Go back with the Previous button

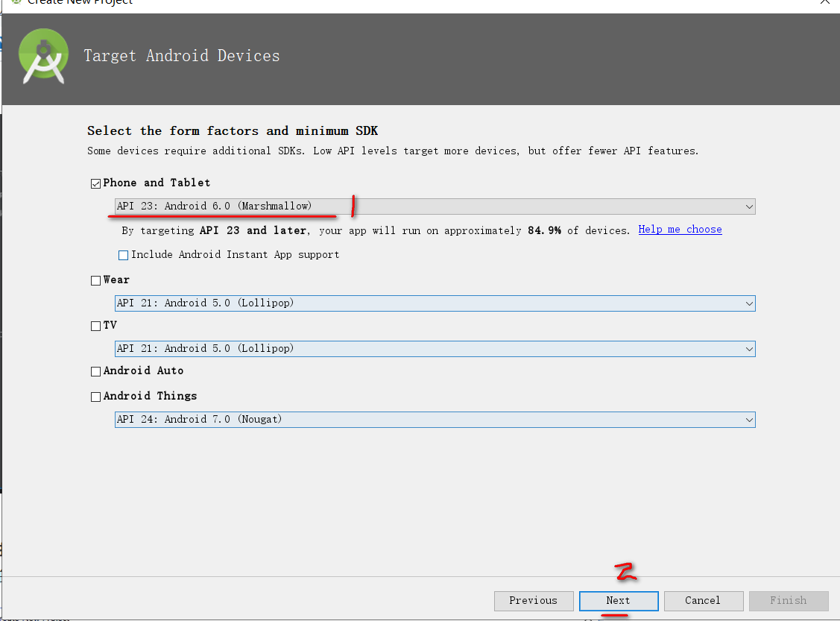pos(534,601)
